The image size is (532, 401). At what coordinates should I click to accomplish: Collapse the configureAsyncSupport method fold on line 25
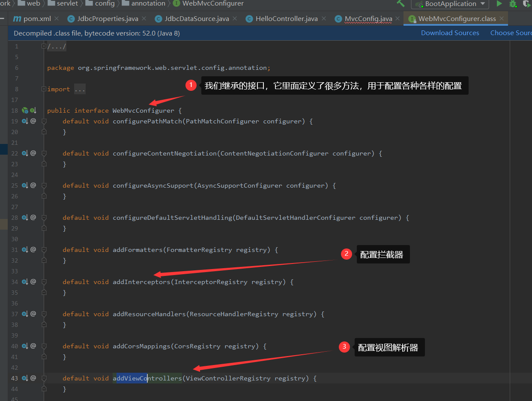pos(44,186)
